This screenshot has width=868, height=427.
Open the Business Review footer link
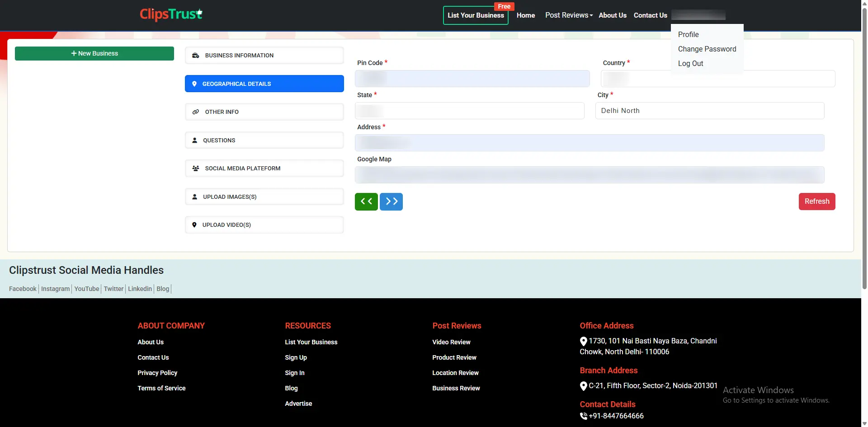pos(456,388)
